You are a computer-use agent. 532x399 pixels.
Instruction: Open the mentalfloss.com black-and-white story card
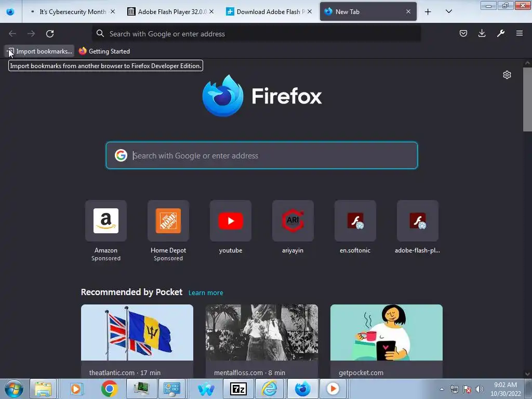pos(262,341)
